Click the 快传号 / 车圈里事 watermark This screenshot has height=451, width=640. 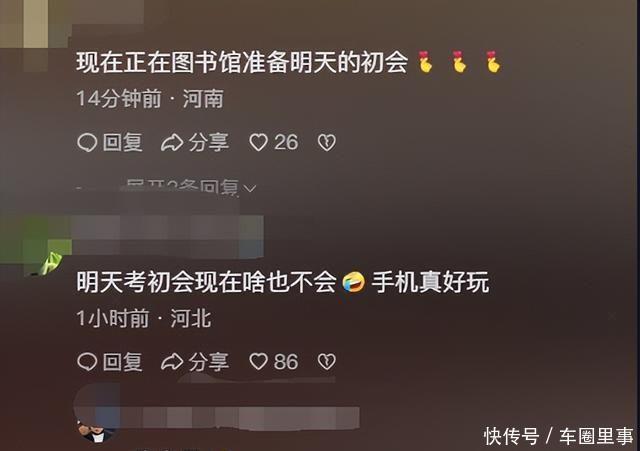(x=559, y=436)
